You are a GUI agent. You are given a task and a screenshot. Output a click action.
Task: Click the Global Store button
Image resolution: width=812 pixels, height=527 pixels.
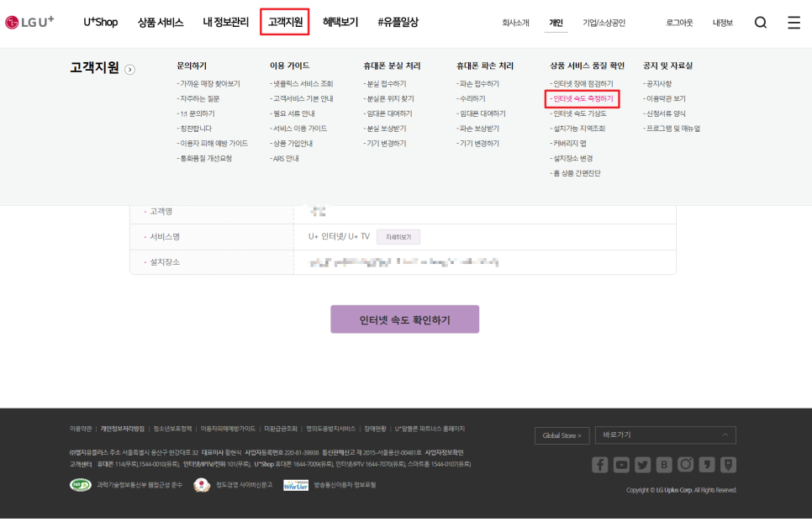click(562, 435)
